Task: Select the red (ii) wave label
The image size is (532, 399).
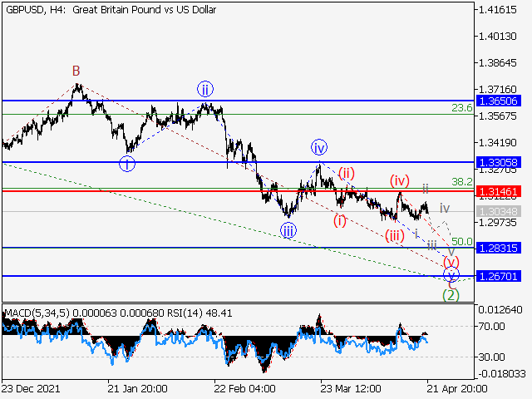Action: pos(346,173)
